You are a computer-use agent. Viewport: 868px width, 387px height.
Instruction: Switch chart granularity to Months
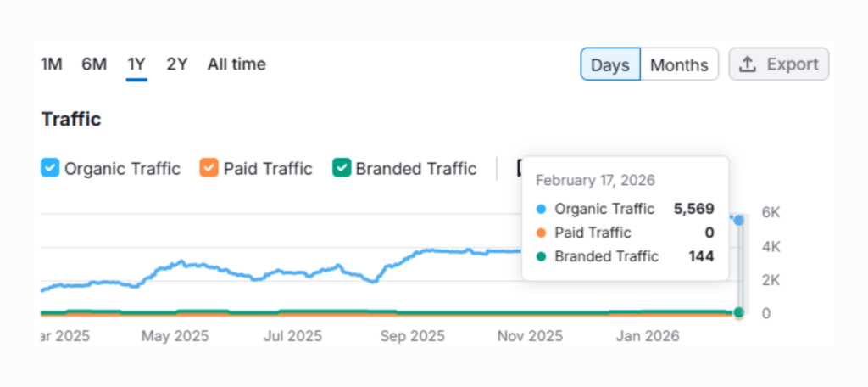click(679, 64)
